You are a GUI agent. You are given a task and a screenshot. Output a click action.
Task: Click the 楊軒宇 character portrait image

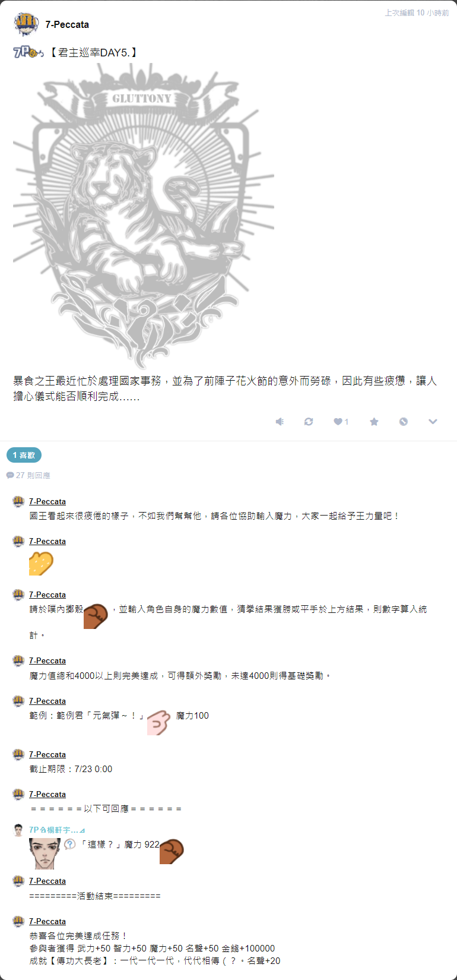coord(45,853)
